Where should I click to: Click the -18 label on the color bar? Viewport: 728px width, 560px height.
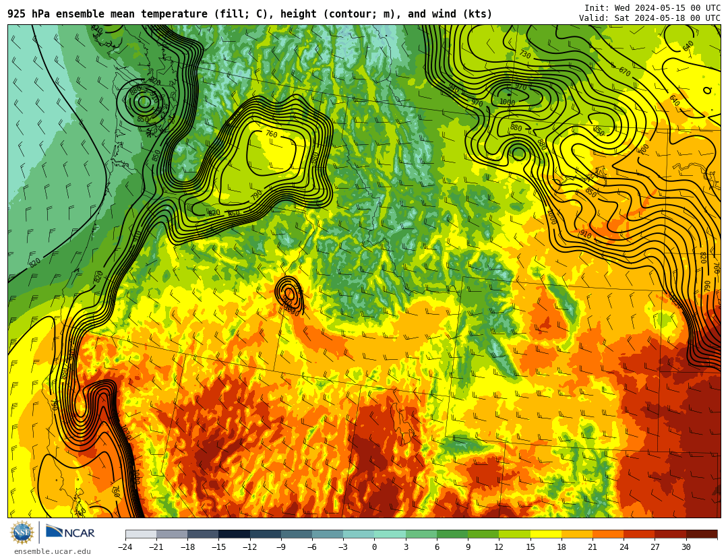click(187, 547)
